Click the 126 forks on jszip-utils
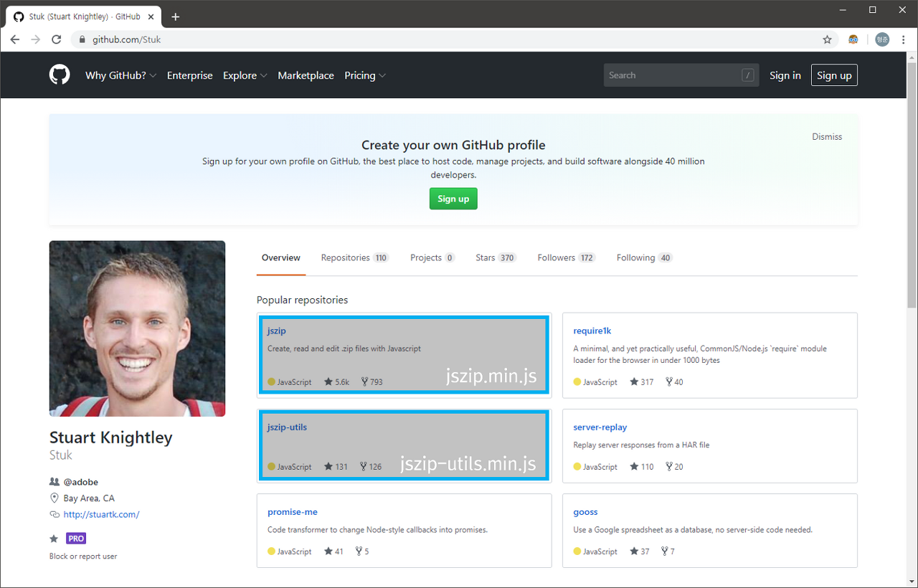This screenshot has width=918, height=588. pos(370,467)
